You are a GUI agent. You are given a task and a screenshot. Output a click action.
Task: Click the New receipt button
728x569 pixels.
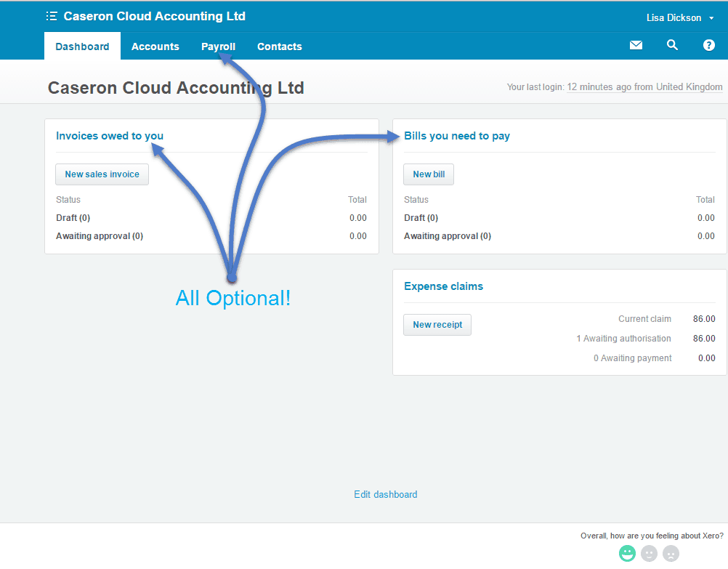(437, 325)
